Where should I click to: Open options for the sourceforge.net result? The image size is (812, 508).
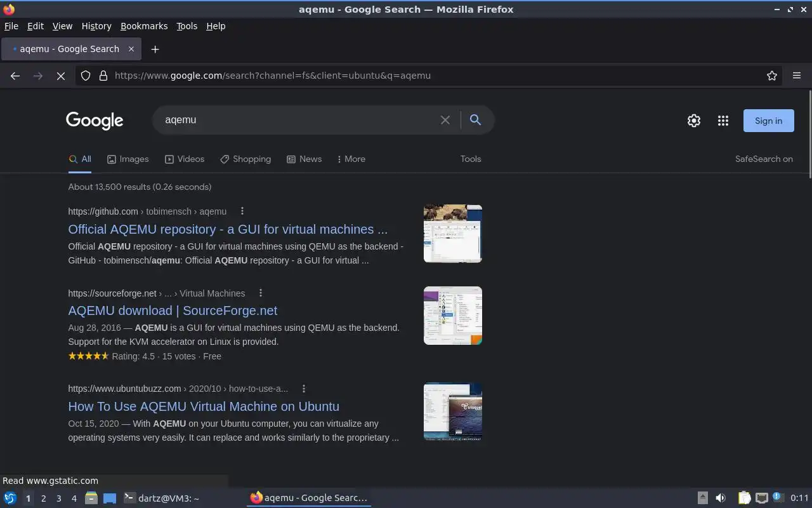pos(260,293)
